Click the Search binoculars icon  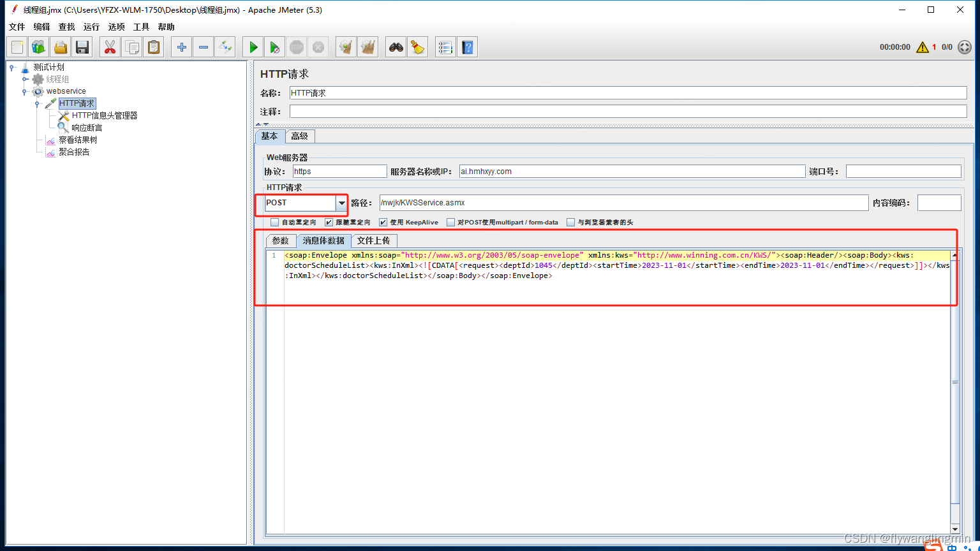tap(395, 47)
